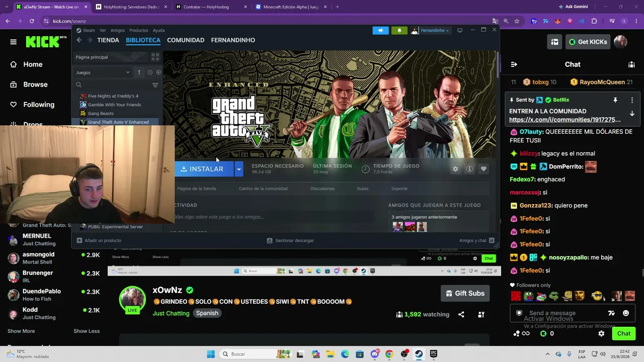Open the Ver menu in Steam

point(103,30)
